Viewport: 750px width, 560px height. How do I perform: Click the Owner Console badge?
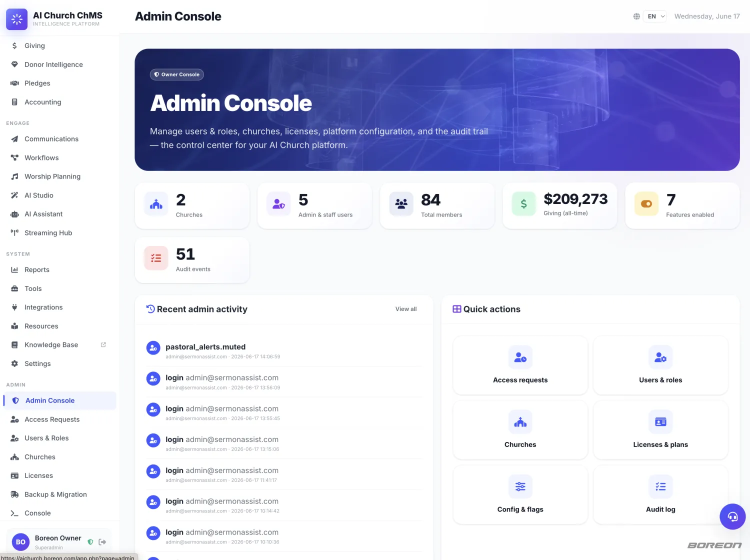pos(177,74)
